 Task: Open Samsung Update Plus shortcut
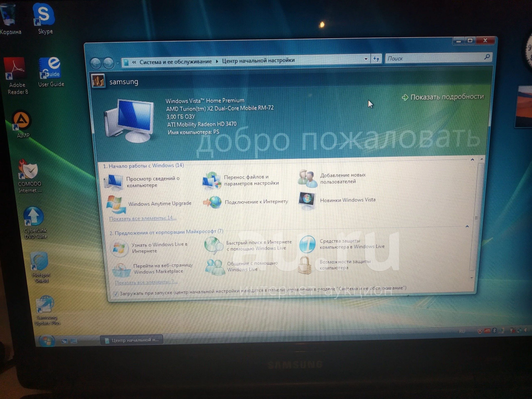coord(47,310)
